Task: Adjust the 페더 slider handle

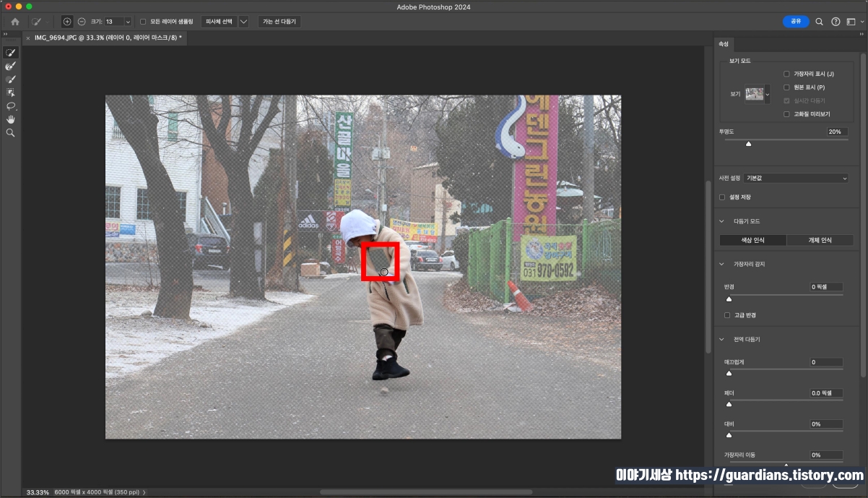Action: click(x=729, y=405)
